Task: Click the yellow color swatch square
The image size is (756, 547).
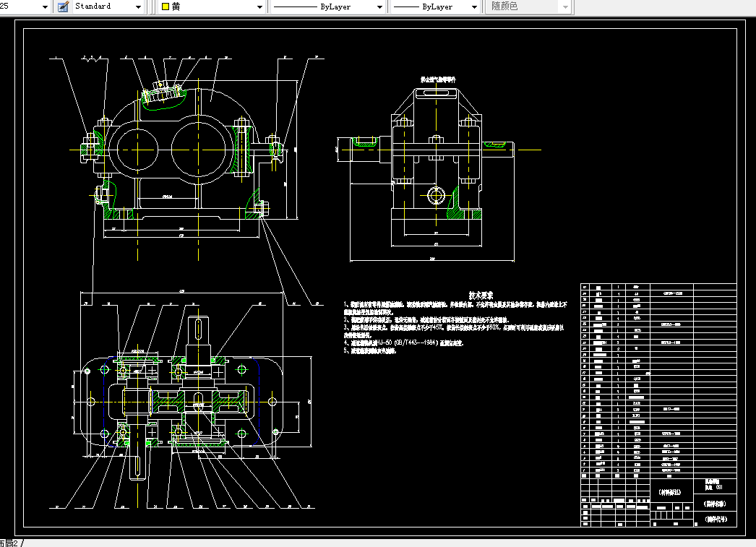Action: [165, 7]
